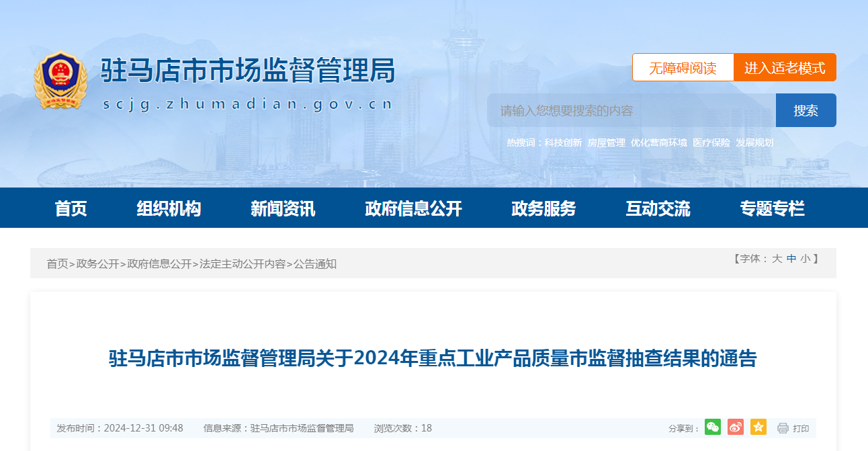Set font size to 大
The image size is (868, 451).
[x=777, y=259]
